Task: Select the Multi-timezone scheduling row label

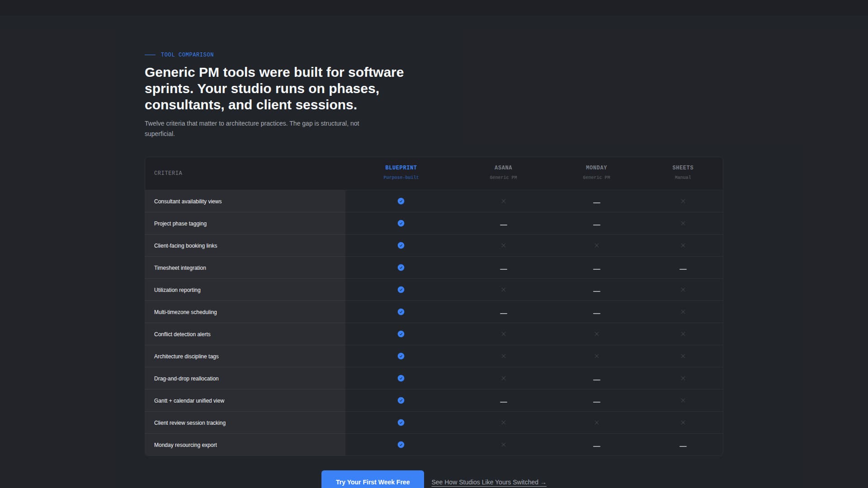Action: [x=185, y=312]
